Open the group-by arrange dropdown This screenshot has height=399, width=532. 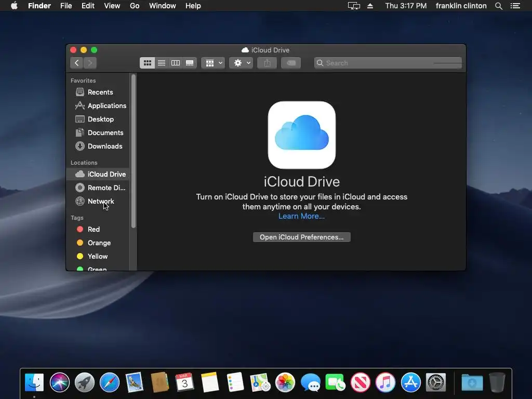[x=214, y=63]
